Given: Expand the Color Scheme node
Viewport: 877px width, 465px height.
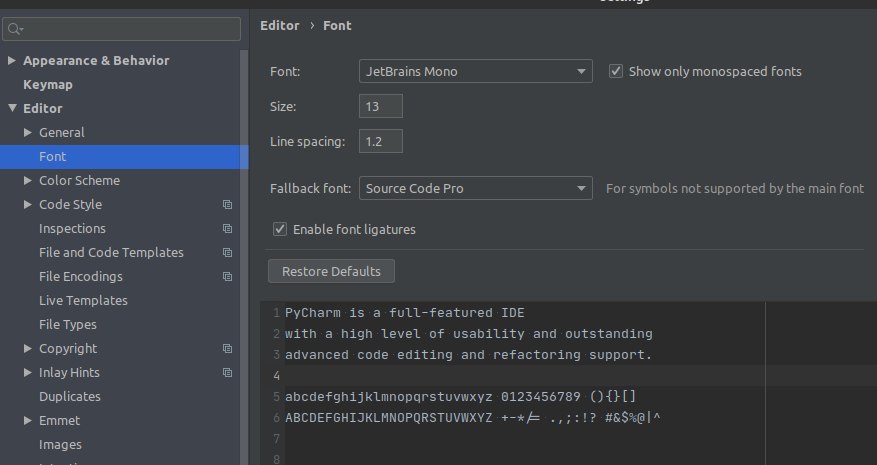Looking at the screenshot, I should 28,181.
